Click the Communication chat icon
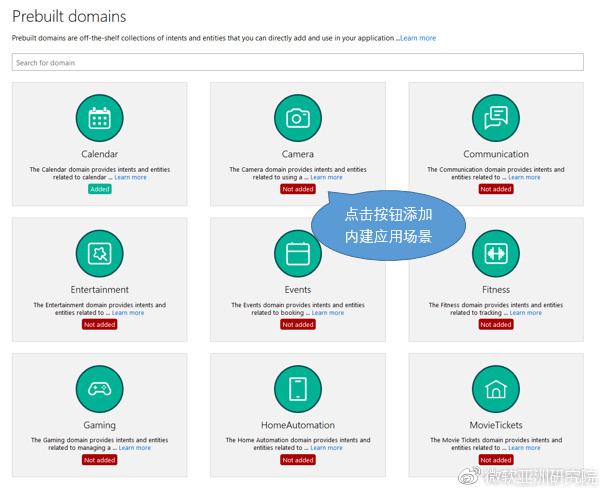This screenshot has width=604, height=493. [x=495, y=118]
